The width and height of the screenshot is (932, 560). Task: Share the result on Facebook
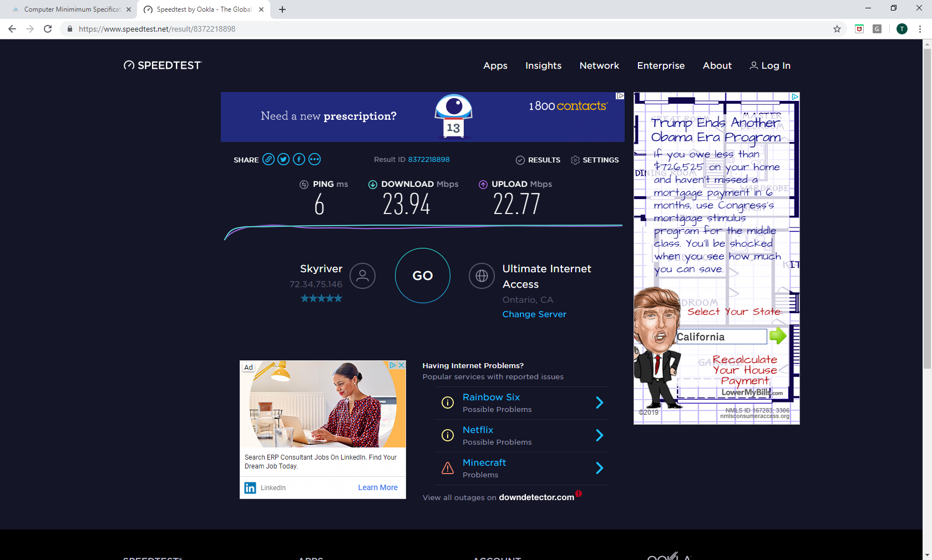coord(299,160)
